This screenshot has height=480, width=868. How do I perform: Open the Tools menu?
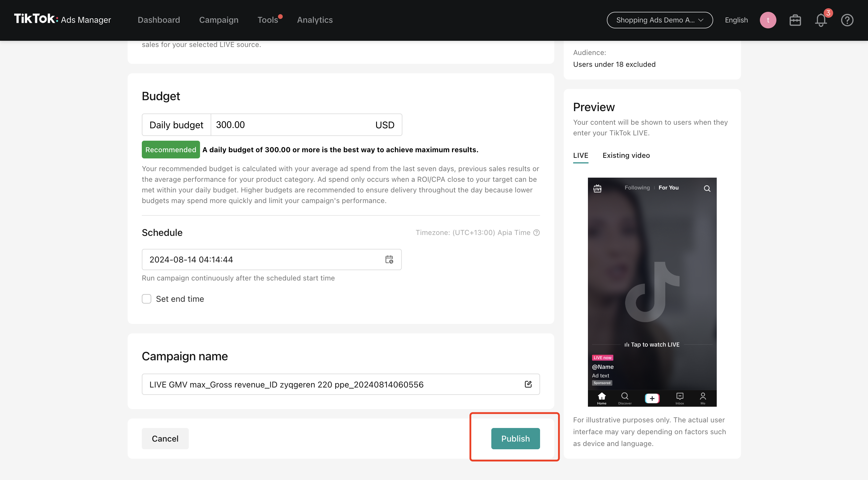point(268,20)
